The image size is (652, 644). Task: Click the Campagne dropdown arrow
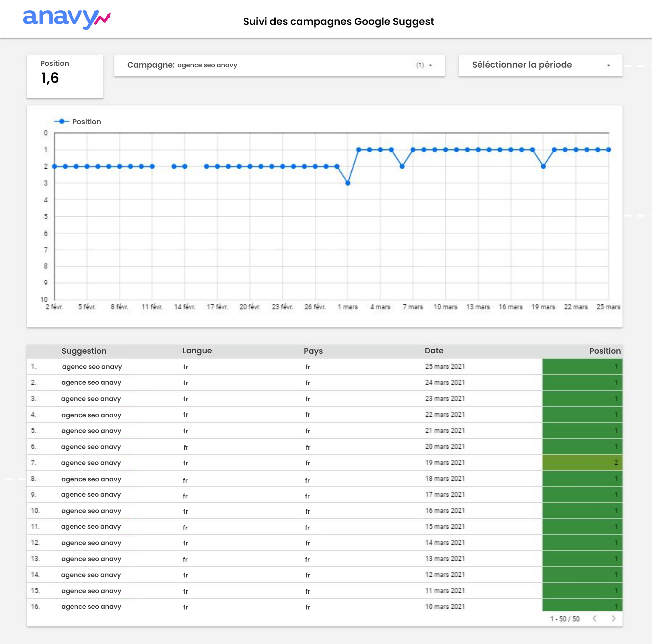430,65
